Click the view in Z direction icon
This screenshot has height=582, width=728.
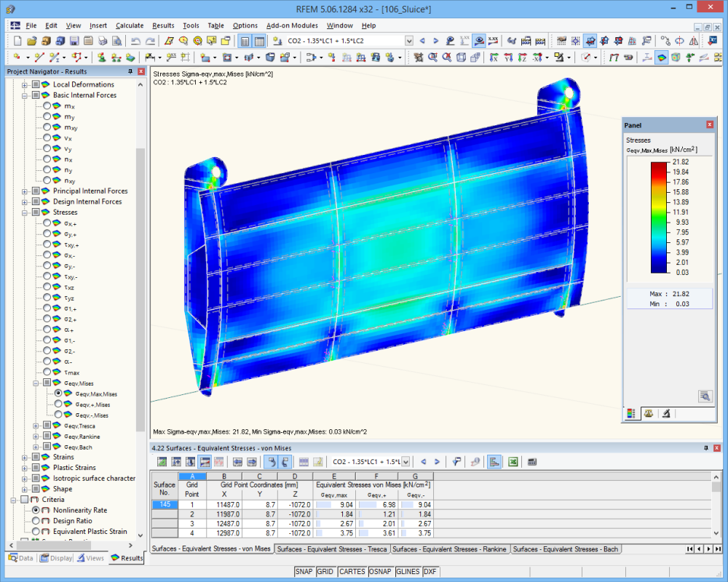click(x=522, y=57)
